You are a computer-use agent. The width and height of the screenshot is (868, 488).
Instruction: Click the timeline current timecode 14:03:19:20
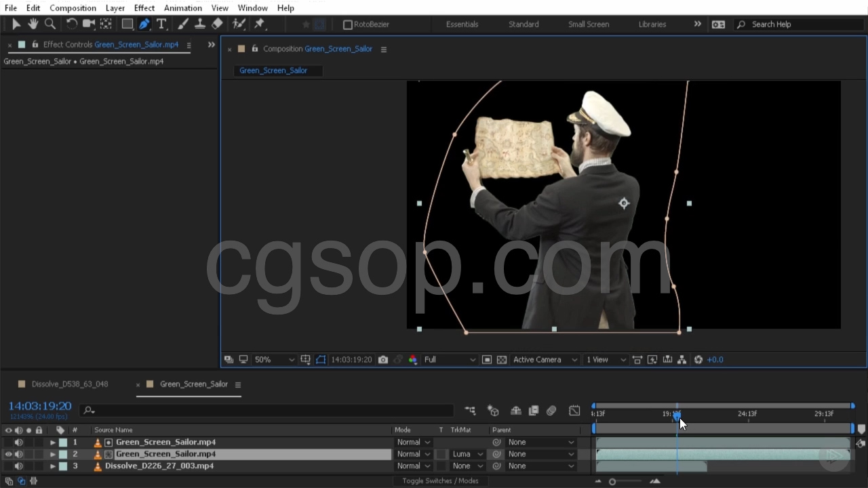pyautogui.click(x=40, y=407)
